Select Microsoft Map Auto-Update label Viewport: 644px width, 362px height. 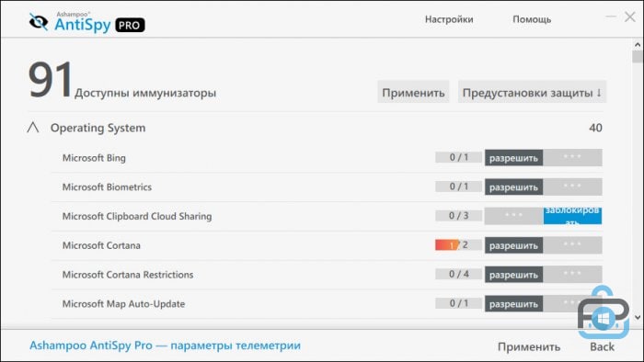click(123, 304)
